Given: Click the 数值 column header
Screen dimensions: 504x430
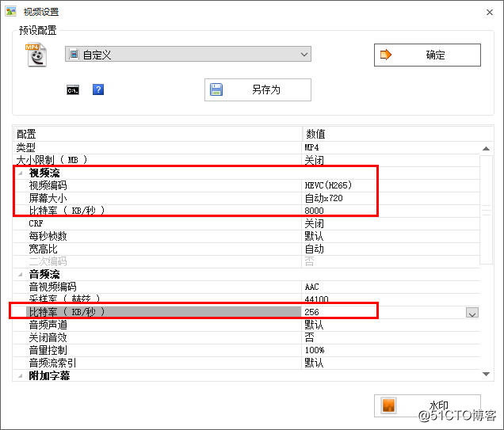Looking at the screenshot, I should (398, 134).
